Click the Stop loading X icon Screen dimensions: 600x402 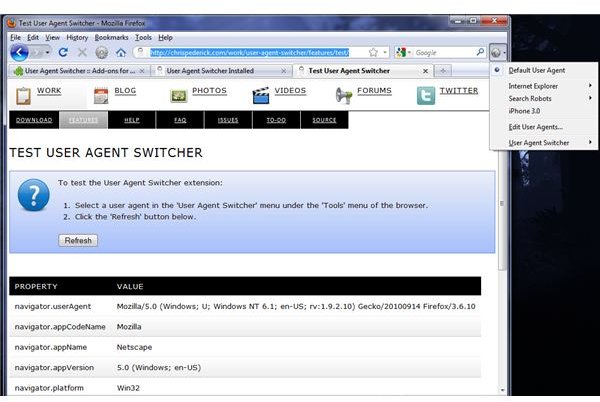tap(82, 52)
